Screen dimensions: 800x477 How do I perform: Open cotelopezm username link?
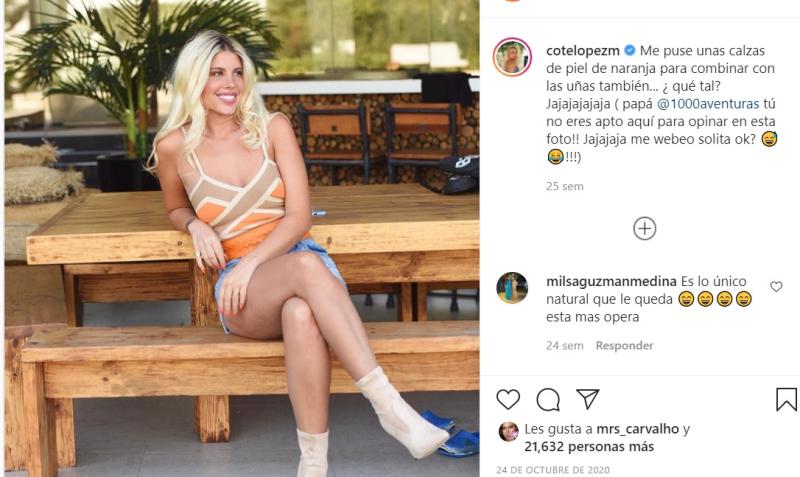pos(583,51)
